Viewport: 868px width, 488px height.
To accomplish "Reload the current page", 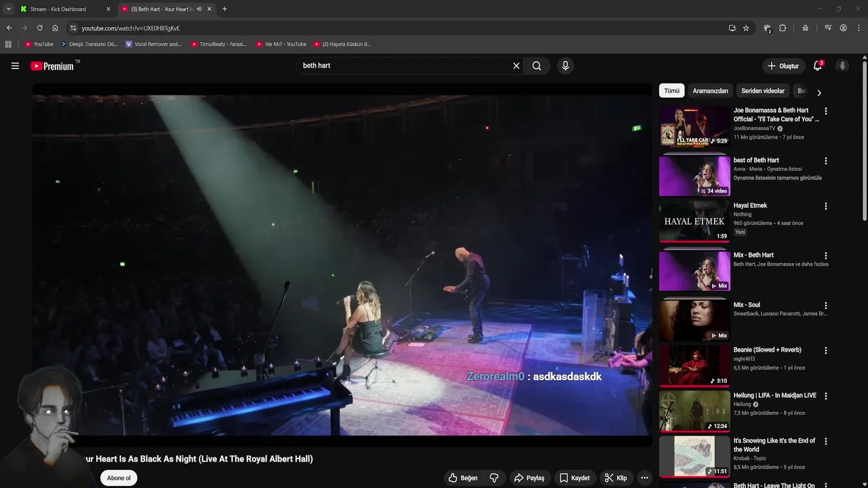I will click(39, 28).
